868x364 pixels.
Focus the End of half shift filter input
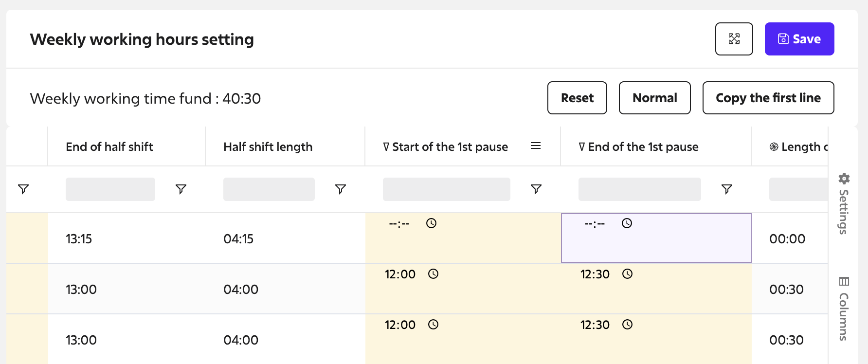110,189
